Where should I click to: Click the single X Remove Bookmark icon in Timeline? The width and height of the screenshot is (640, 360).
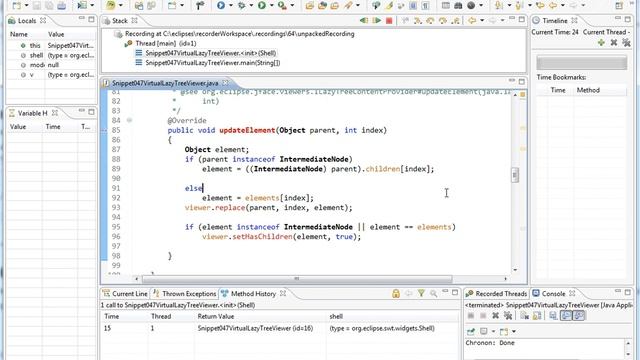point(613,42)
